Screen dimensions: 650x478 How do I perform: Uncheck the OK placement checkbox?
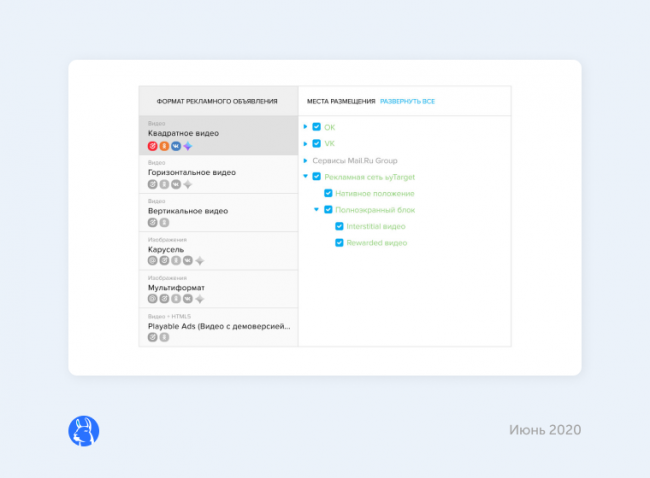coord(317,127)
